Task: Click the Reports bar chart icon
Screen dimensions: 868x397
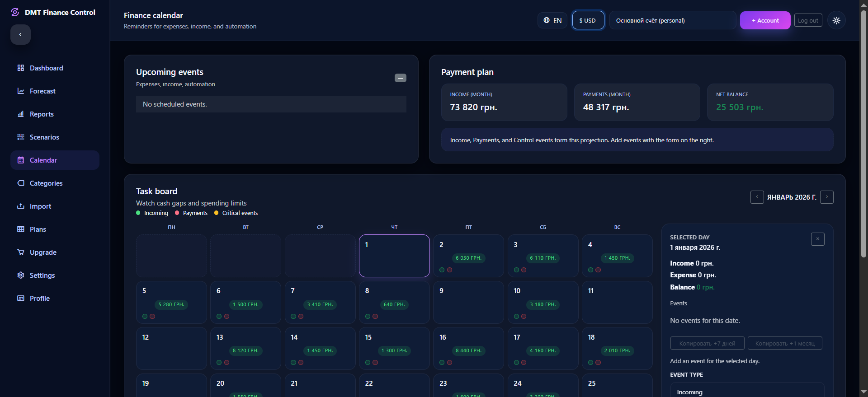Action: click(21, 114)
